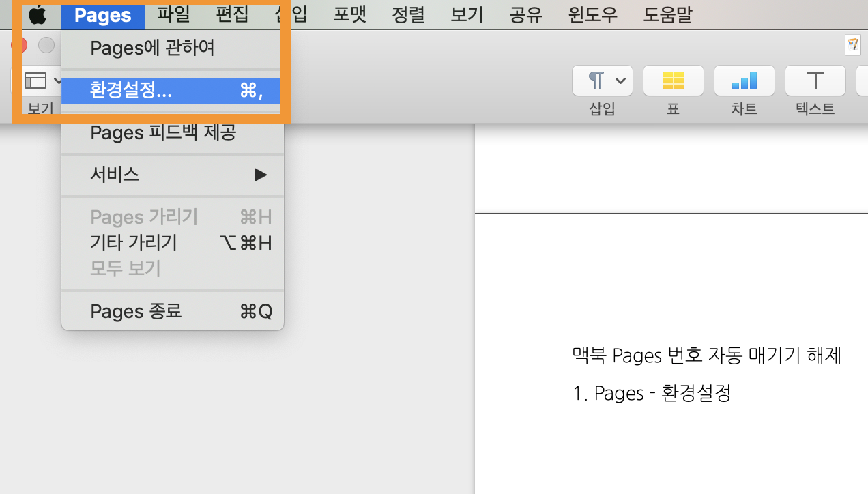Open the 표 (table) insert tool
868x494 pixels.
coord(673,81)
